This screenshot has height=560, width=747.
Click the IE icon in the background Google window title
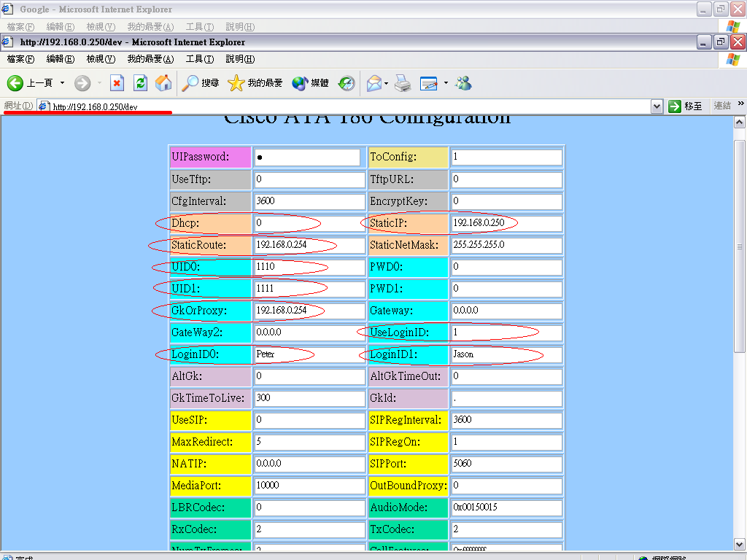(7, 9)
